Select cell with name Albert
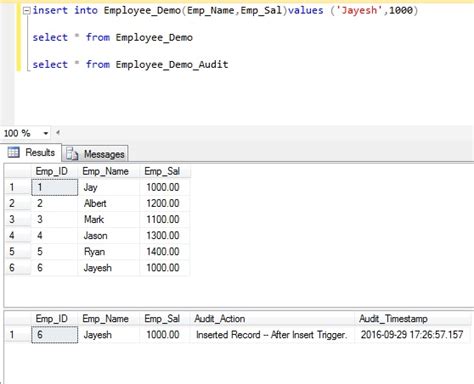The image size is (474, 384). tap(109, 203)
